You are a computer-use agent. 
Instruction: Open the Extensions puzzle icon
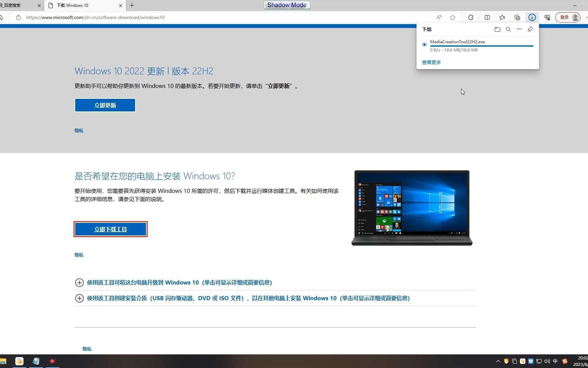click(471, 17)
